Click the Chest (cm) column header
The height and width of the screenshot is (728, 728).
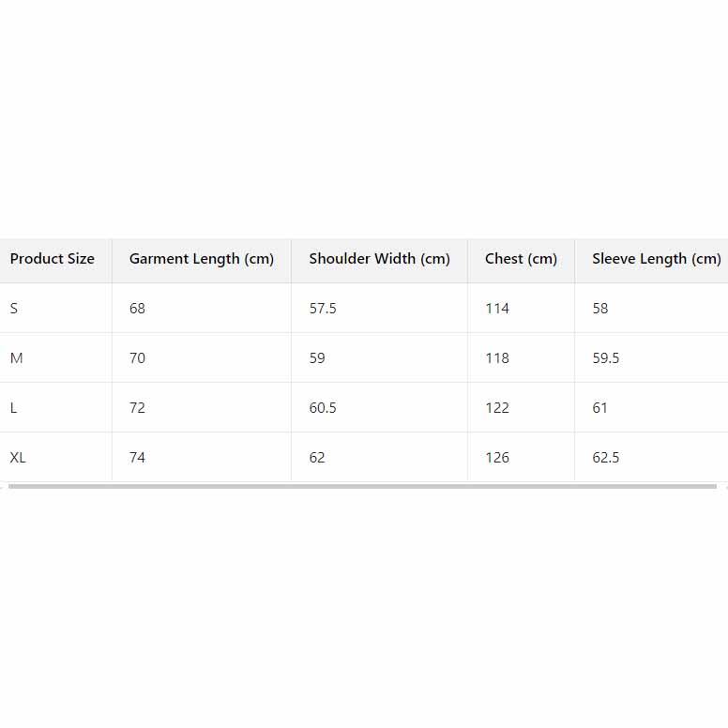point(521,259)
